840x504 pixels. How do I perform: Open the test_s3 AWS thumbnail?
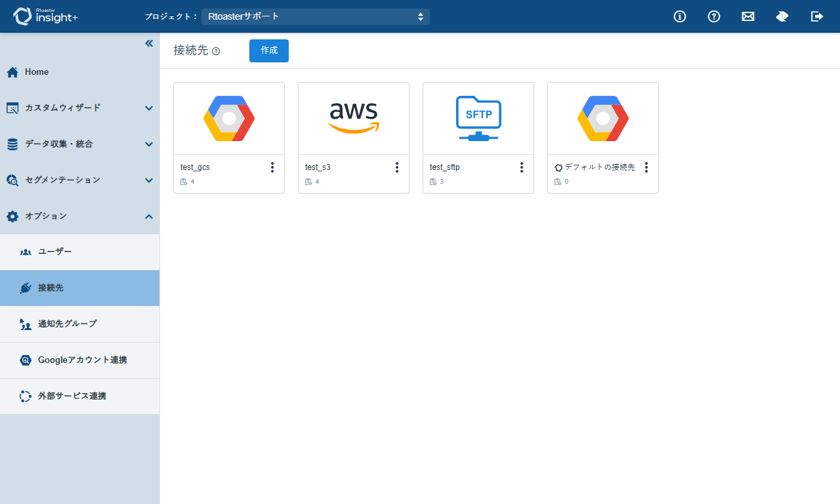354,119
